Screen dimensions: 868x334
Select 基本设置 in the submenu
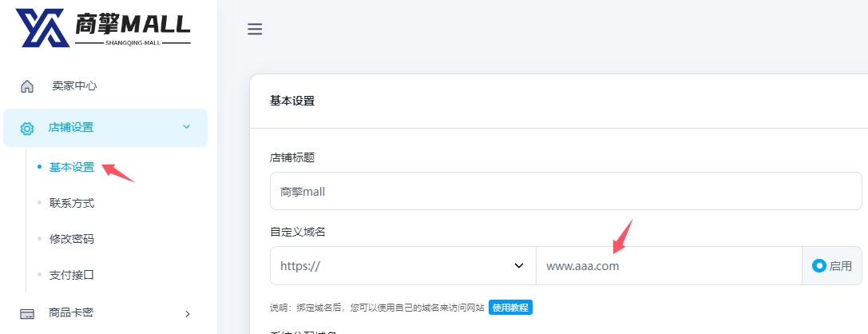72,168
